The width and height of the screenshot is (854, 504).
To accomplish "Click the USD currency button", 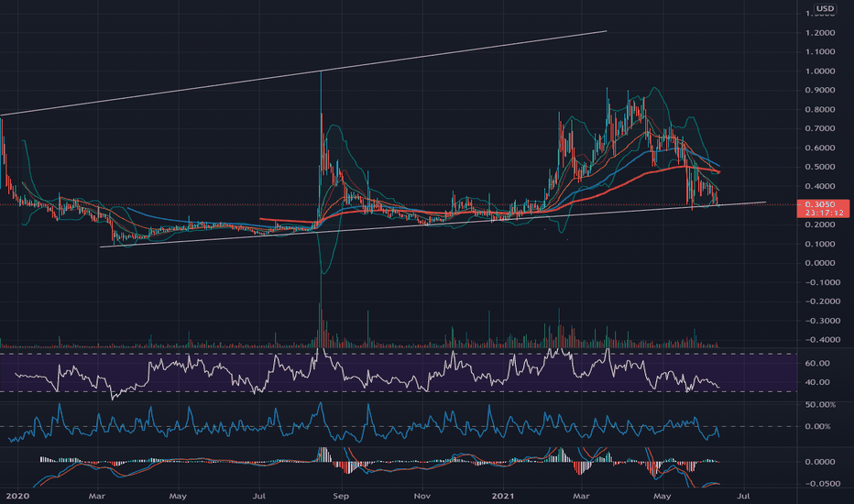I will (x=825, y=8).
